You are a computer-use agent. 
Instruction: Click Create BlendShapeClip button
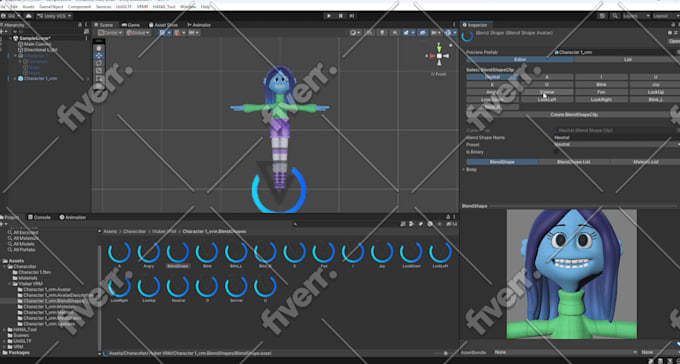point(573,115)
